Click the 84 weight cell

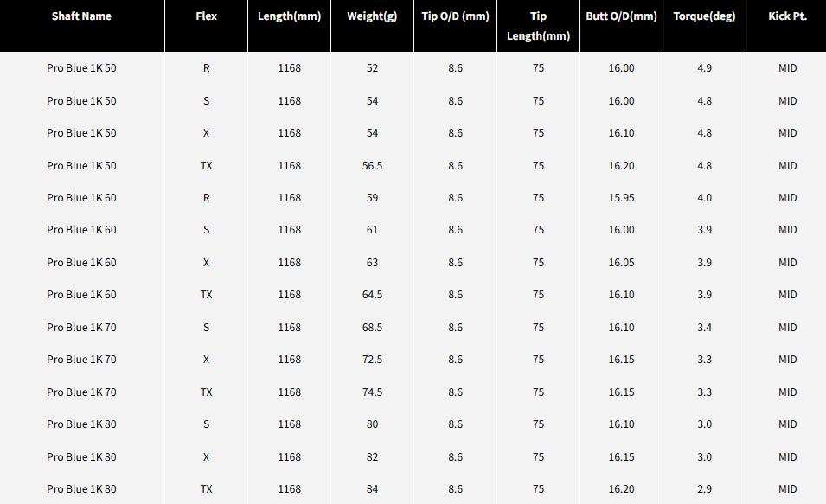372,489
